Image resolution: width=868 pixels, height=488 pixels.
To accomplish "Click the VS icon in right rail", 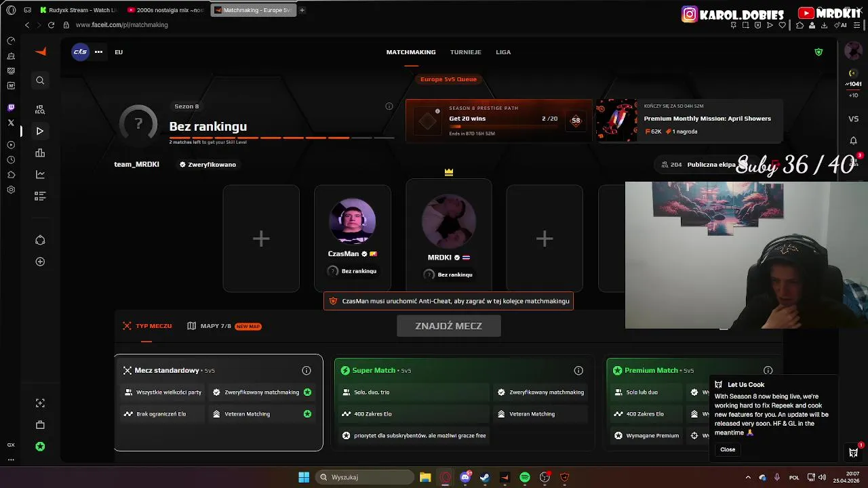I will coord(853,119).
